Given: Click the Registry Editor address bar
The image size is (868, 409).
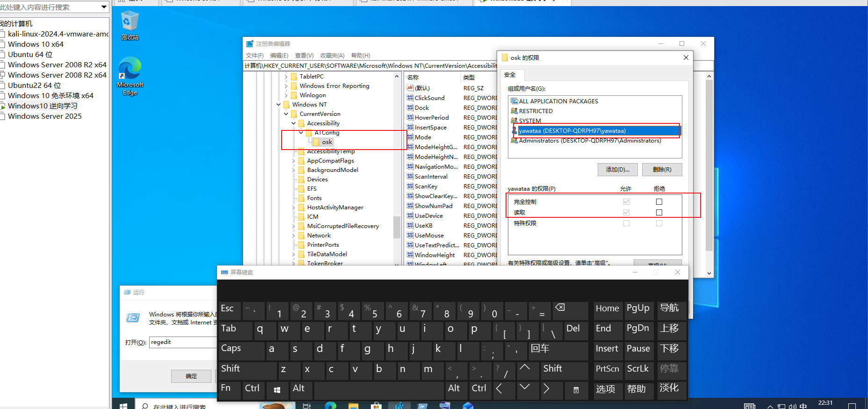Looking at the screenshot, I should tap(370, 66).
